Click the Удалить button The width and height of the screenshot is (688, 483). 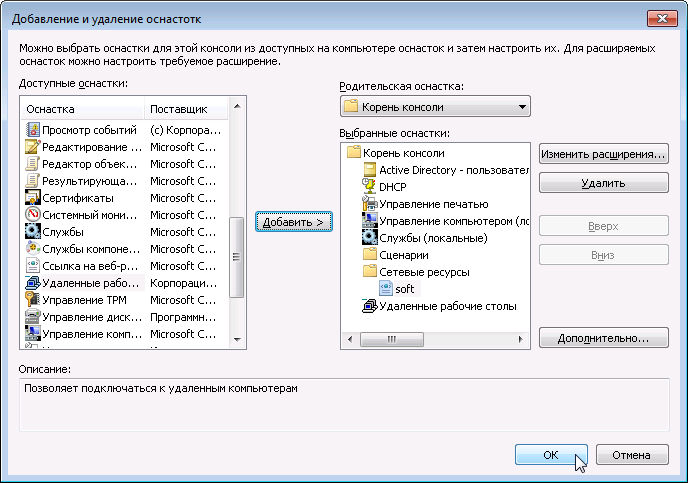pyautogui.click(x=603, y=183)
